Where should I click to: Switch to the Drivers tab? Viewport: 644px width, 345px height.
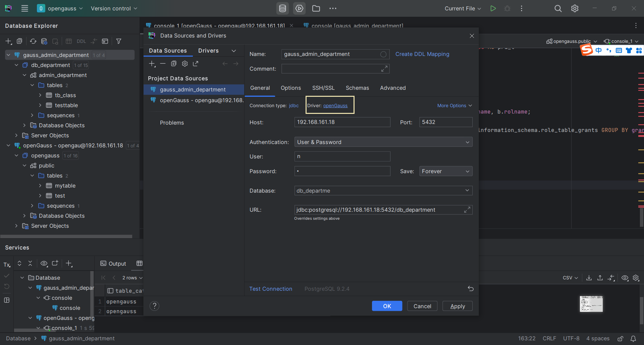208,51
